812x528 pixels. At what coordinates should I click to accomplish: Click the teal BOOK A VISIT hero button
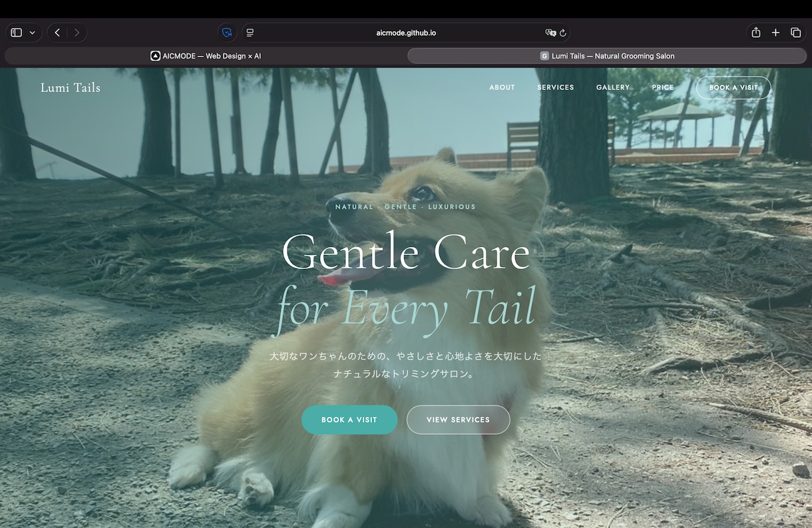pos(349,419)
